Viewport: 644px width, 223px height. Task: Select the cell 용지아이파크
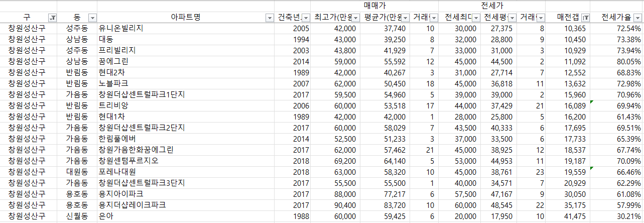tap(186, 193)
